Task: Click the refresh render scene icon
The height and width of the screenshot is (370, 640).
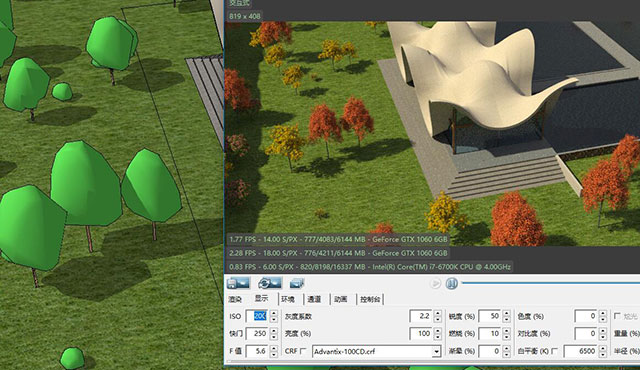Action: coord(269,283)
